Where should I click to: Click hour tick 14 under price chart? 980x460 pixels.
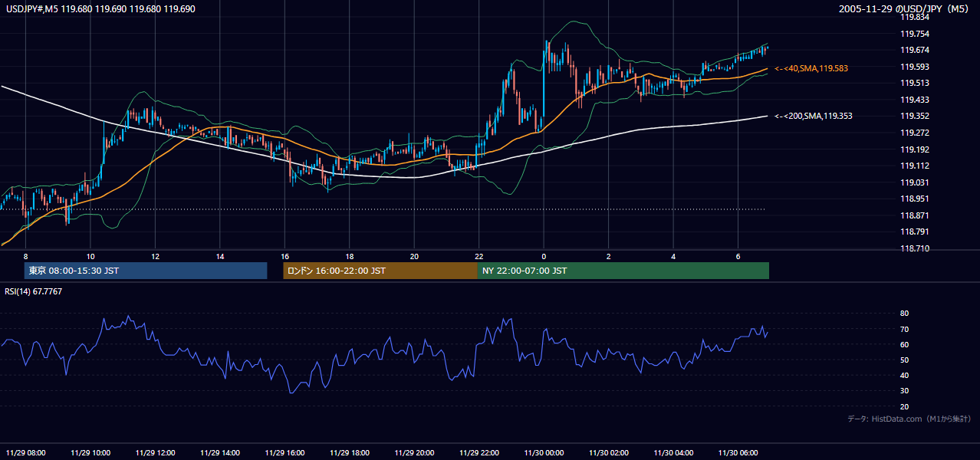click(x=220, y=256)
